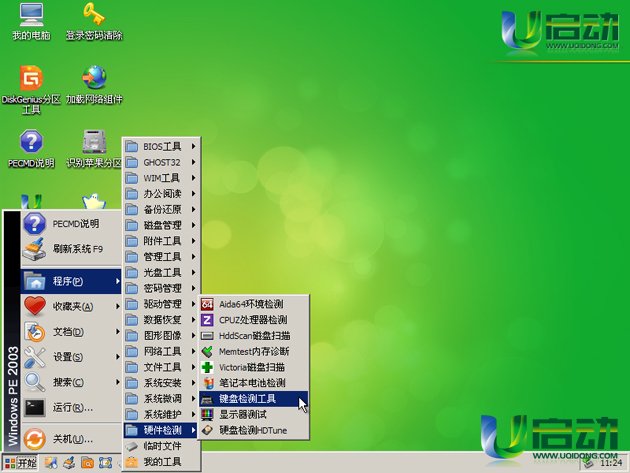Viewport: 630px width, 473px height.
Task: Open the 登录密码清除 key icon
Action: point(94,22)
